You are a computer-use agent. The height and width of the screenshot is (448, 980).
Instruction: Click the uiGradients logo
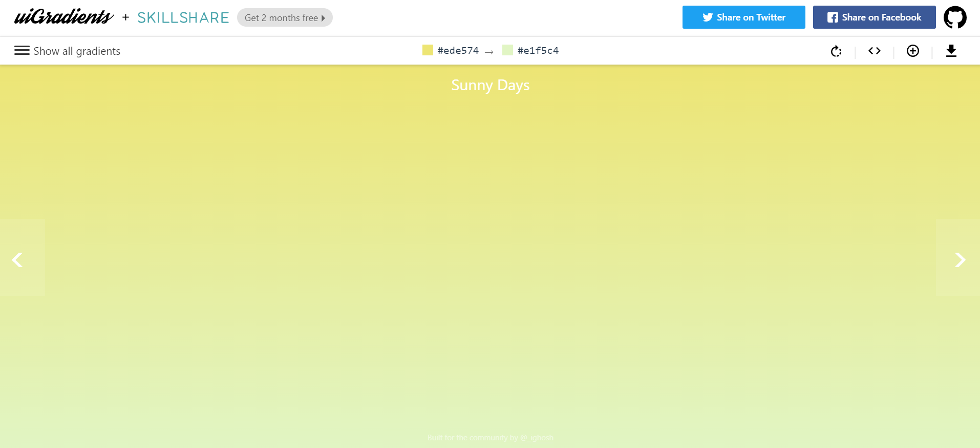click(63, 17)
